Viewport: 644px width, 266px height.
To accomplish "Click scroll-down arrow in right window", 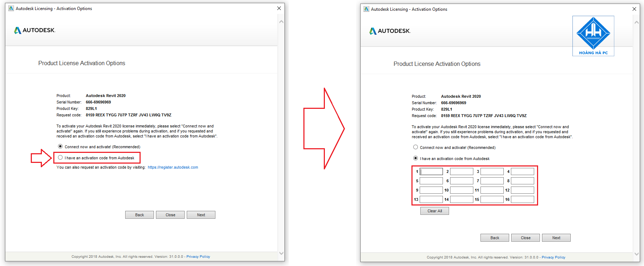I will click(x=636, y=254).
